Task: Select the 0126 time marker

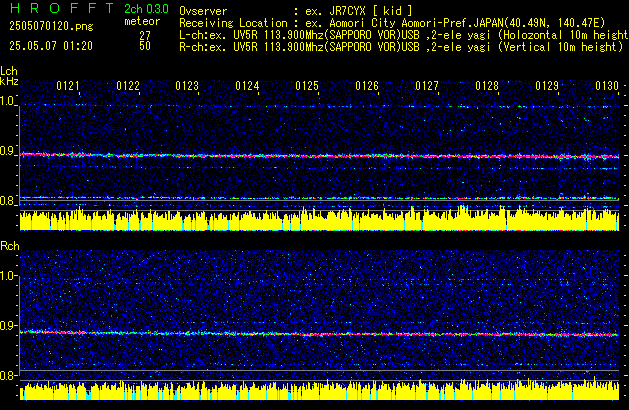Action: [x=367, y=86]
